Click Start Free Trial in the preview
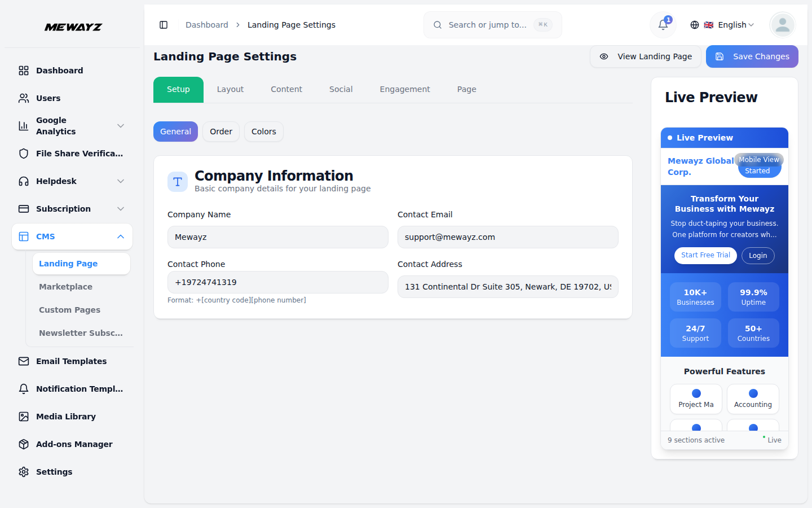Image resolution: width=812 pixels, height=508 pixels. tap(705, 255)
